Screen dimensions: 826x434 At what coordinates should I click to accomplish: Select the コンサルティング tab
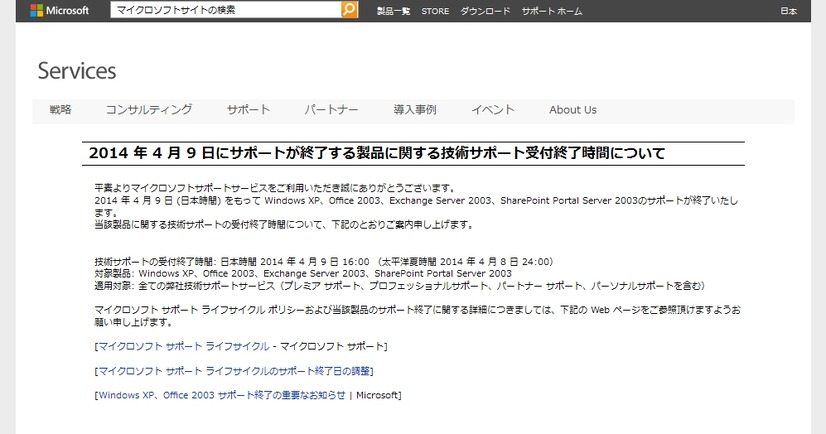click(x=149, y=110)
